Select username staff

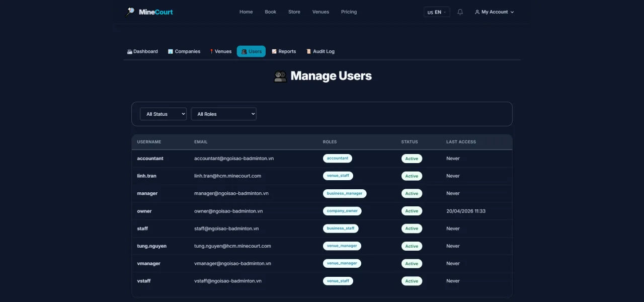[x=142, y=229]
